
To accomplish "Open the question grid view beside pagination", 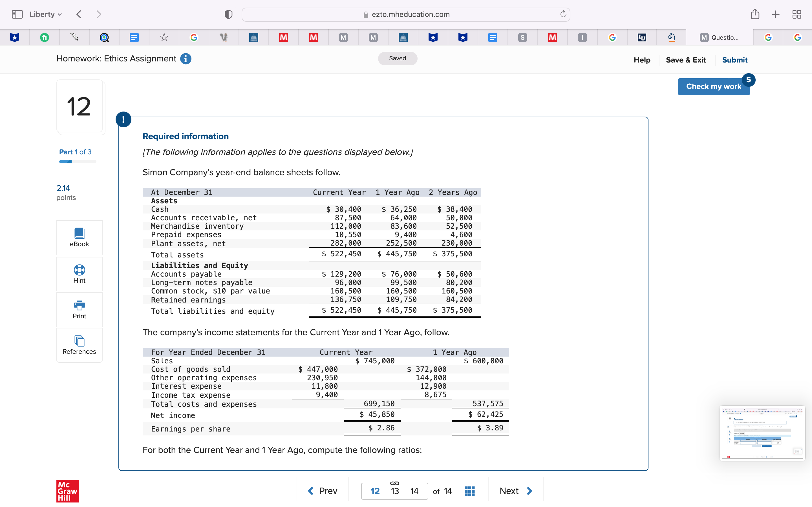I will (469, 491).
